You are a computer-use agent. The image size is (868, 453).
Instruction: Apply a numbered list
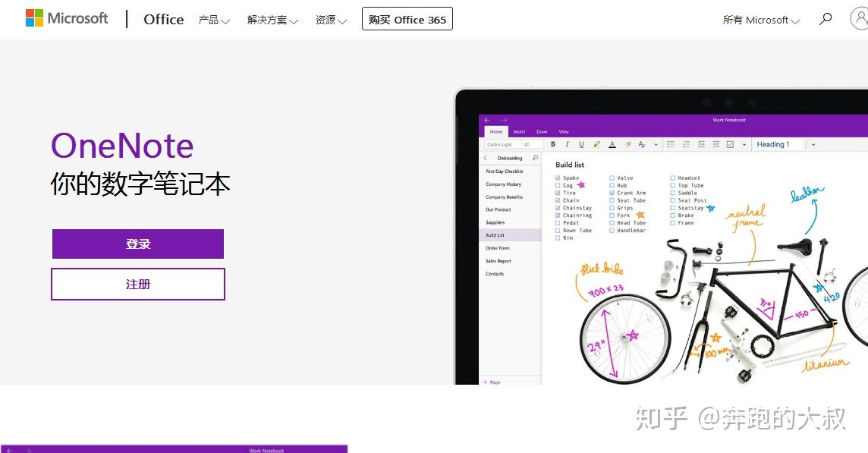coord(685,144)
